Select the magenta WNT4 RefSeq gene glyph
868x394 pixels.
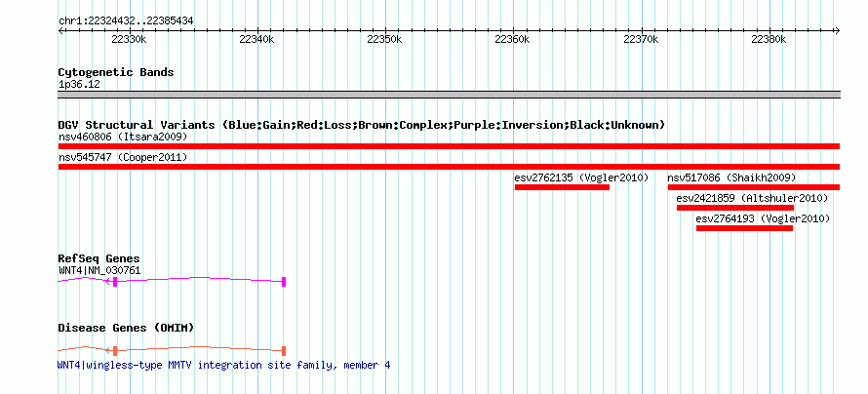tap(172, 281)
